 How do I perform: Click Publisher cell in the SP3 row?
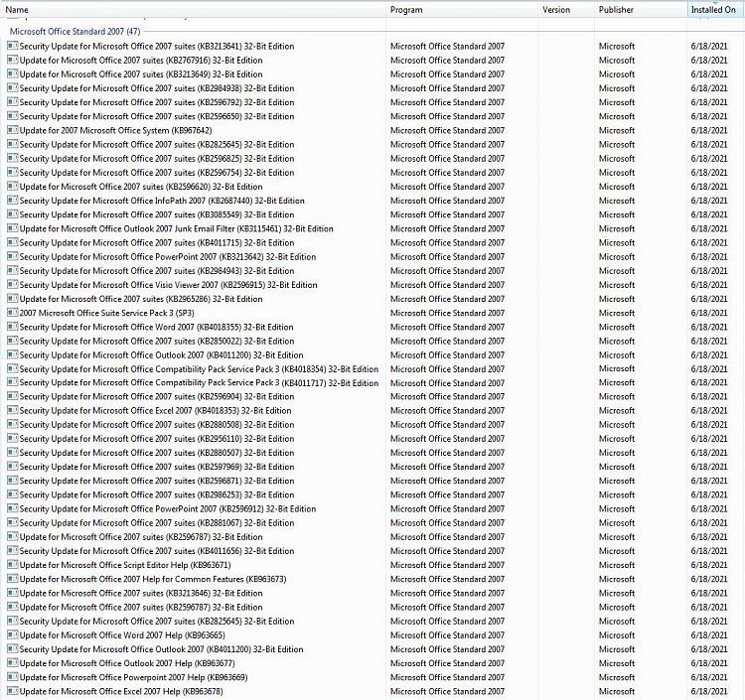tap(617, 313)
